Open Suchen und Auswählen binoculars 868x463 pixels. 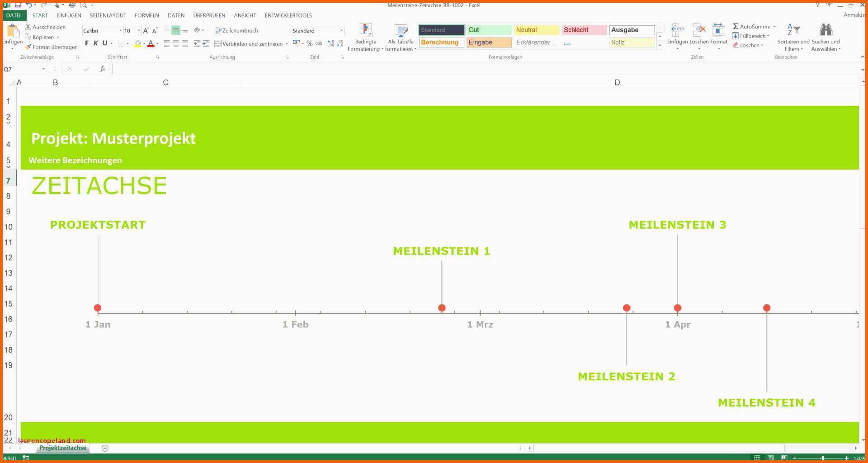point(826,37)
